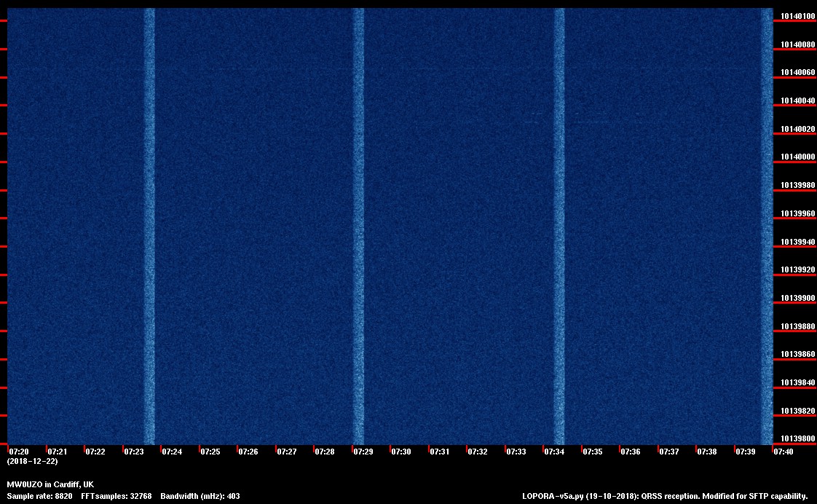Select the 07:25 time marker
Image resolution: width=817 pixels, height=504 pixels.
pyautogui.click(x=210, y=452)
